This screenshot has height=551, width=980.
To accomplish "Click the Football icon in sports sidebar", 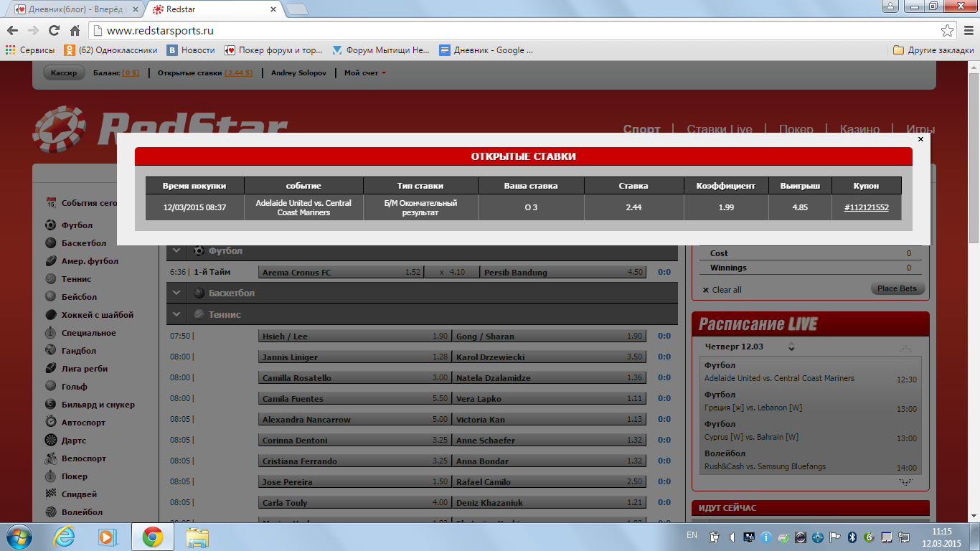I will pos(50,225).
